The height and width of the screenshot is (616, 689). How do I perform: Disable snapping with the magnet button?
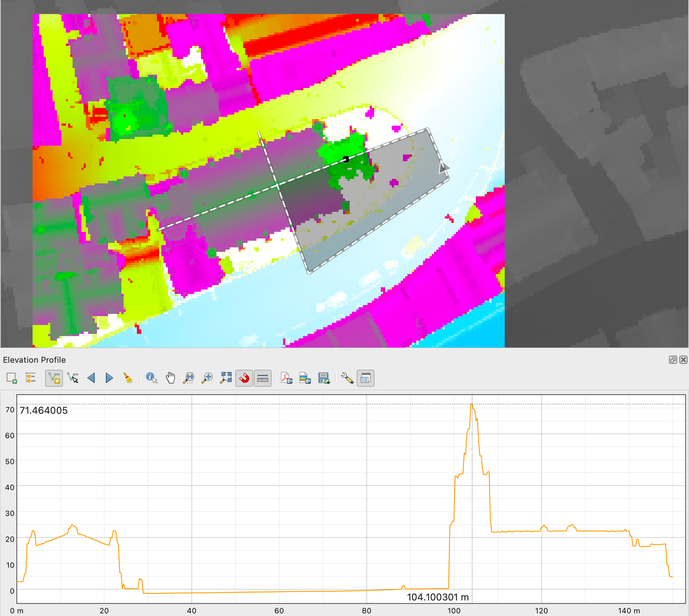pyautogui.click(x=244, y=378)
